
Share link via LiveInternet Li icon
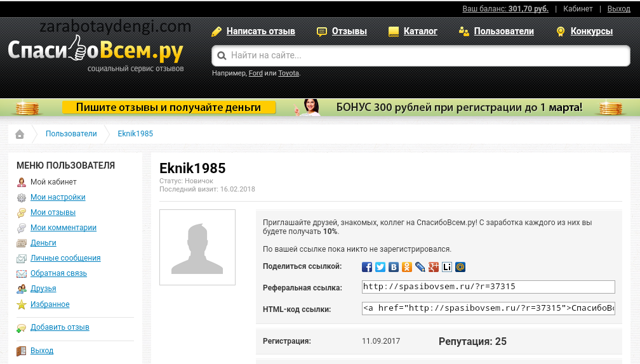pos(447,267)
